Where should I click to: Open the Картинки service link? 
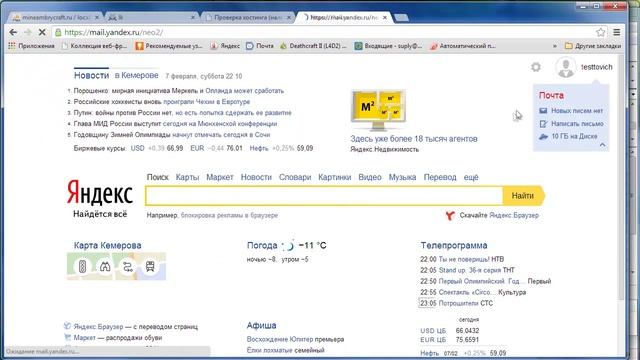(x=335, y=177)
